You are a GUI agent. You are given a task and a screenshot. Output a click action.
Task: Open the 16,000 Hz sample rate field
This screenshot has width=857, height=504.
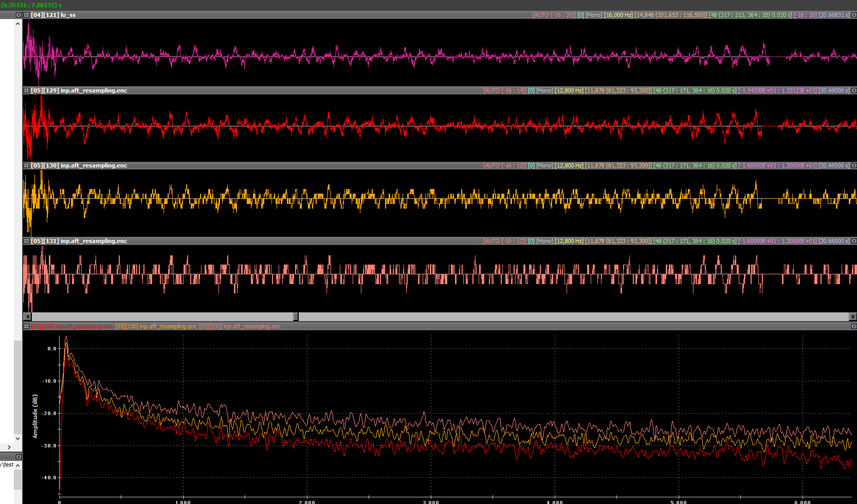(x=618, y=15)
